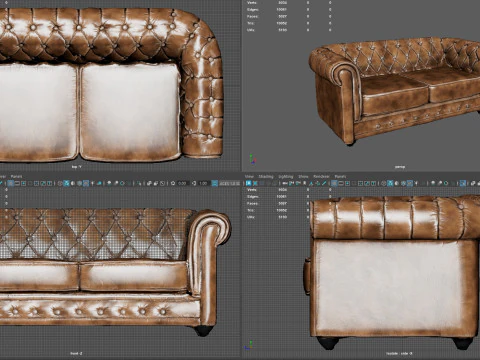Viewport: 480px width, 360px height.
Task: Click X-ray icon in front viewport toolbar
Action: point(149,183)
